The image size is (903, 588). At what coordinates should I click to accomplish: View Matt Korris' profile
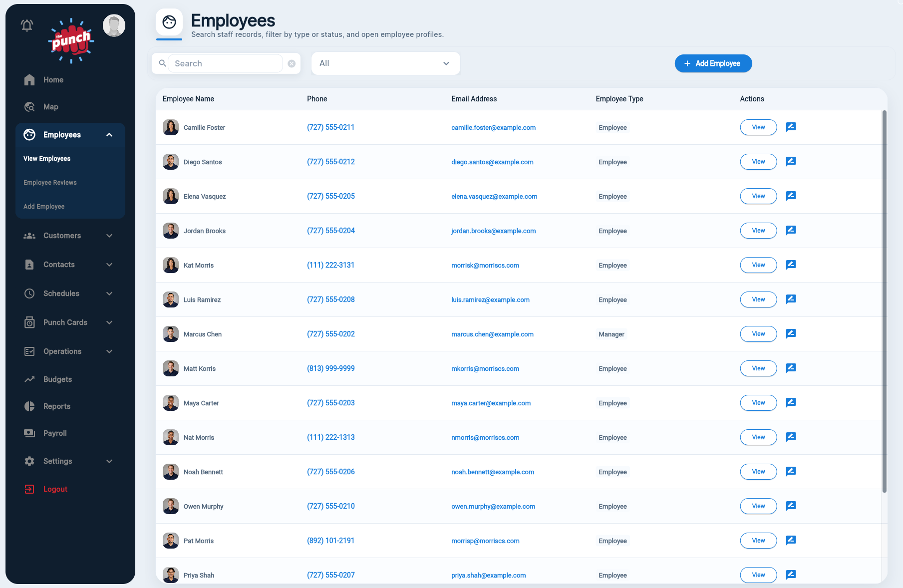coord(758,368)
